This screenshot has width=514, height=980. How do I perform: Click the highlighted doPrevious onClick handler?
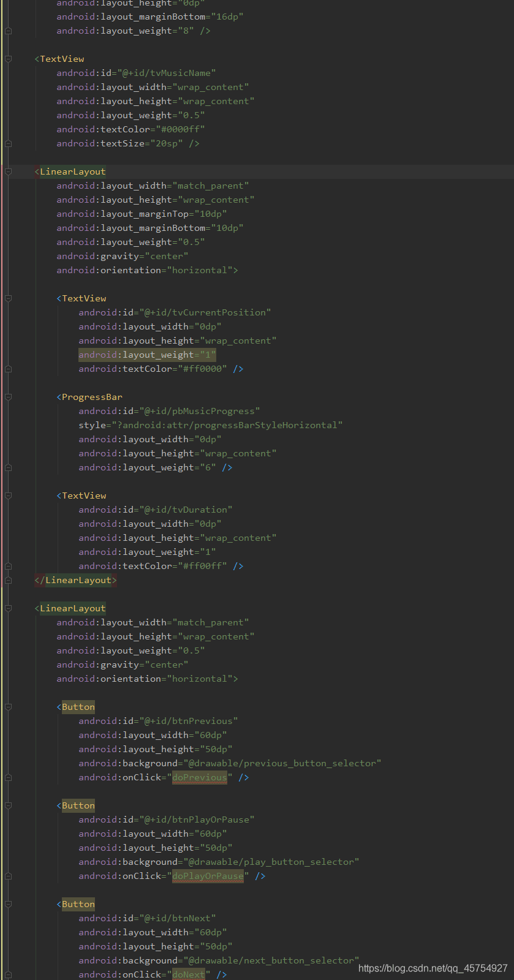200,777
